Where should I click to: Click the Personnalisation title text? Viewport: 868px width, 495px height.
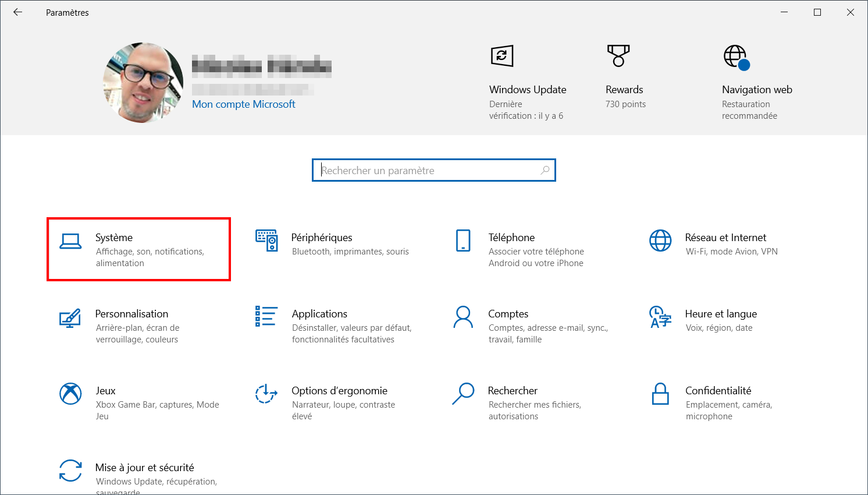[x=131, y=314]
